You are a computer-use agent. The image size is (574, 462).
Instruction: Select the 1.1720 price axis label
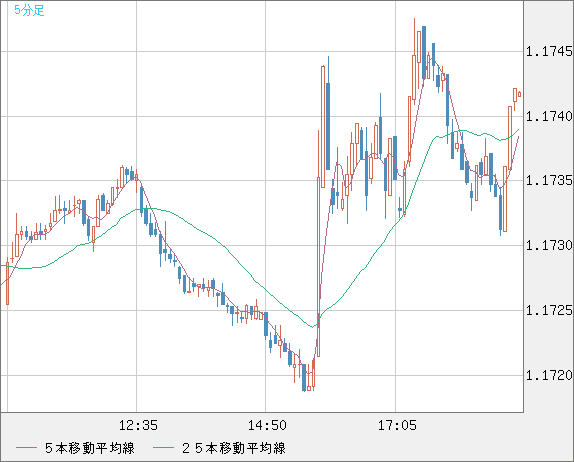549,375
